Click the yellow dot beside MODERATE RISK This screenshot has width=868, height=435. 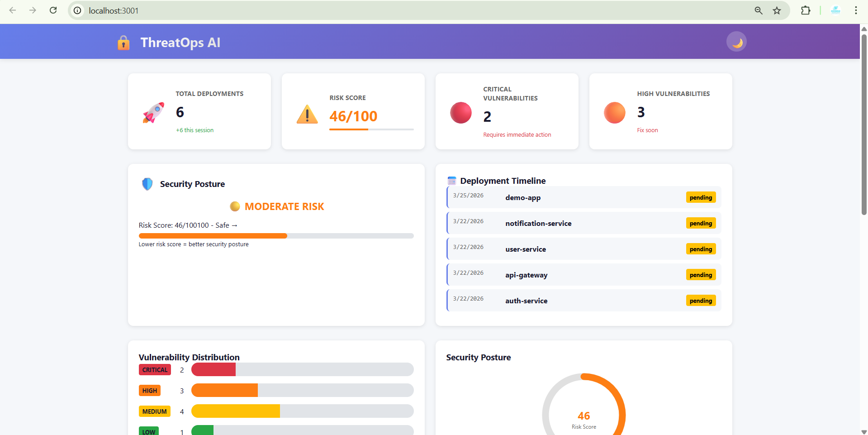pos(235,206)
